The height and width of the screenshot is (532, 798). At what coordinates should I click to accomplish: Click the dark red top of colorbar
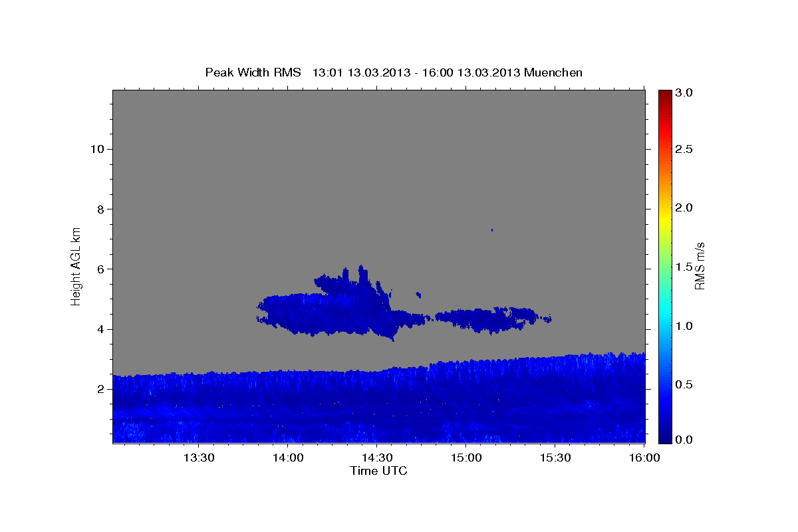click(x=665, y=95)
